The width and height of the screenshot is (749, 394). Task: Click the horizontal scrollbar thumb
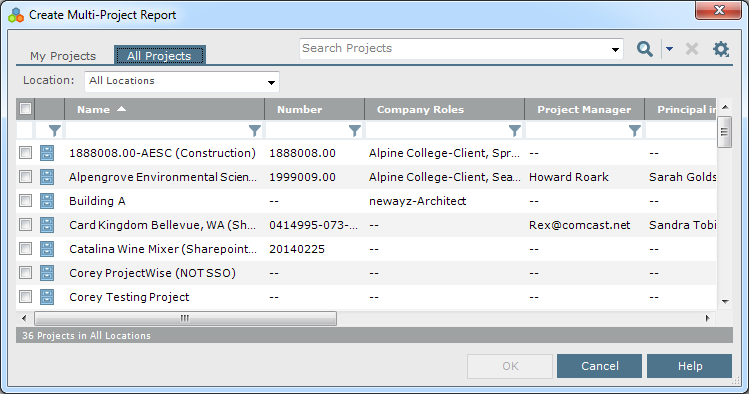tap(185, 318)
